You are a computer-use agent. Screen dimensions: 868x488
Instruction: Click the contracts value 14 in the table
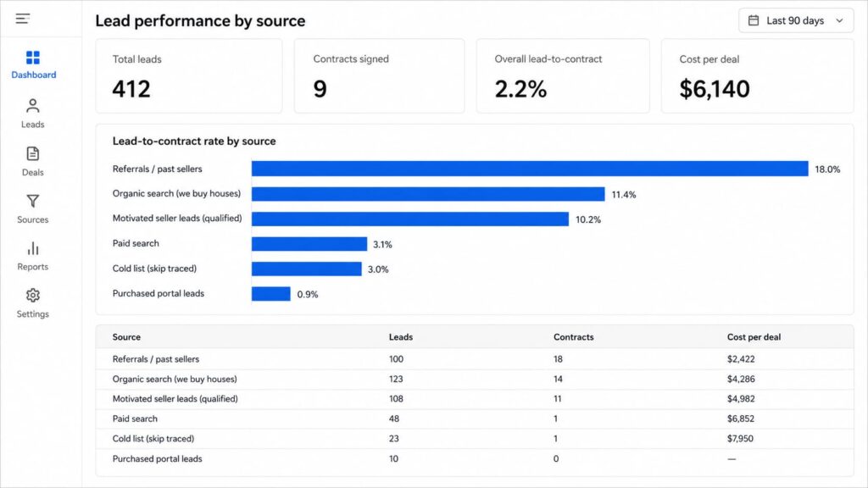[558, 379]
